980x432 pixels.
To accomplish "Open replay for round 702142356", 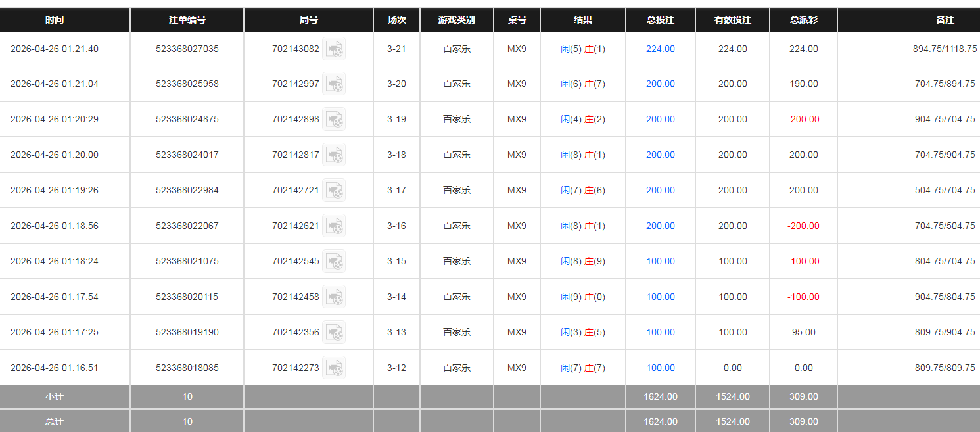I will 335,332.
